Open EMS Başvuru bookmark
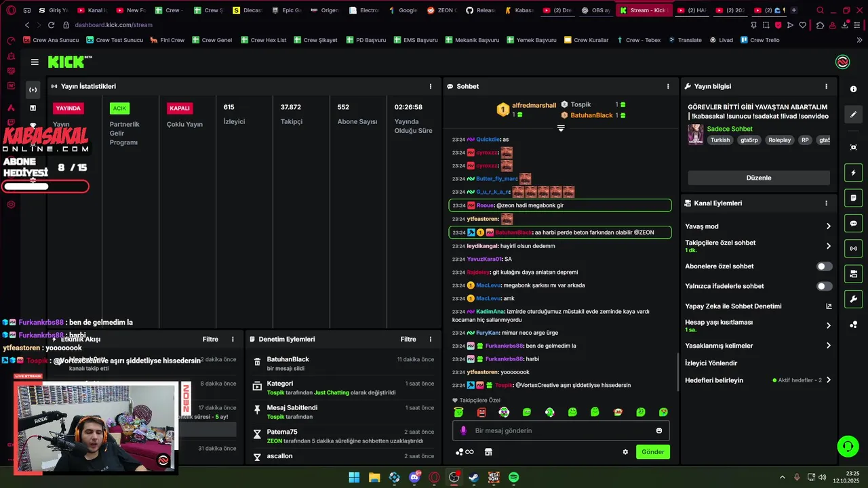The width and height of the screenshot is (868, 488). click(x=416, y=40)
